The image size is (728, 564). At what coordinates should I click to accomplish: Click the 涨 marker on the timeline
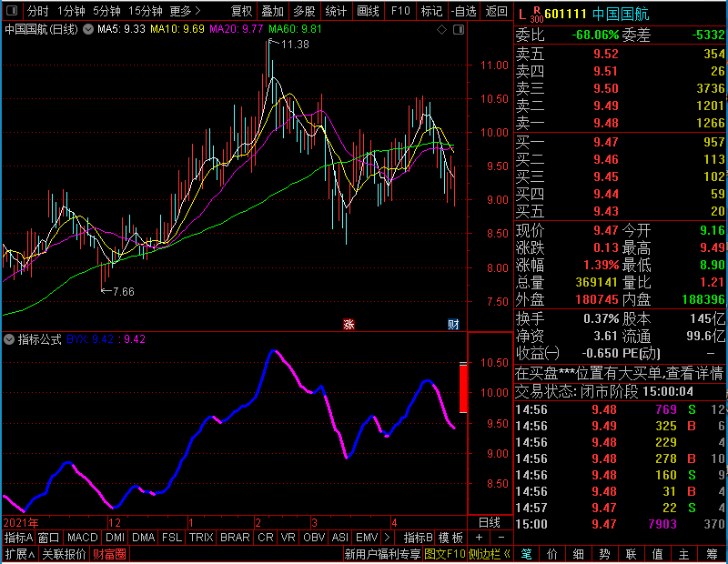click(x=349, y=325)
